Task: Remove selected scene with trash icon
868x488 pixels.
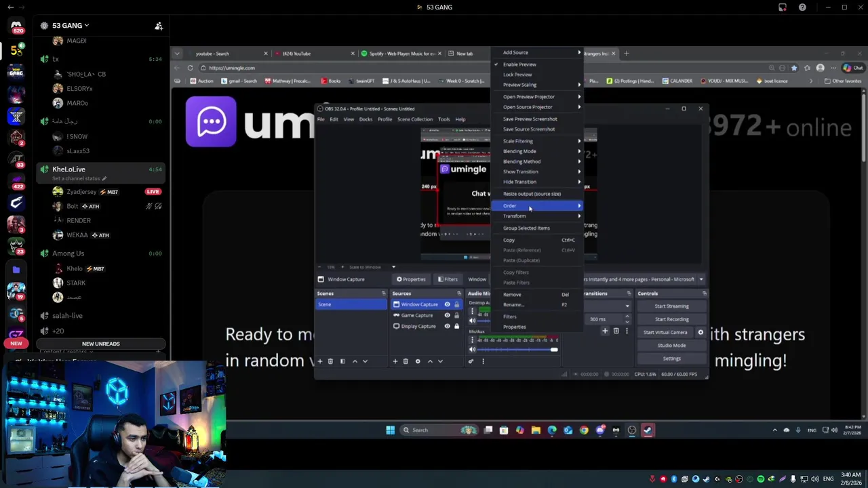Action: 331,361
